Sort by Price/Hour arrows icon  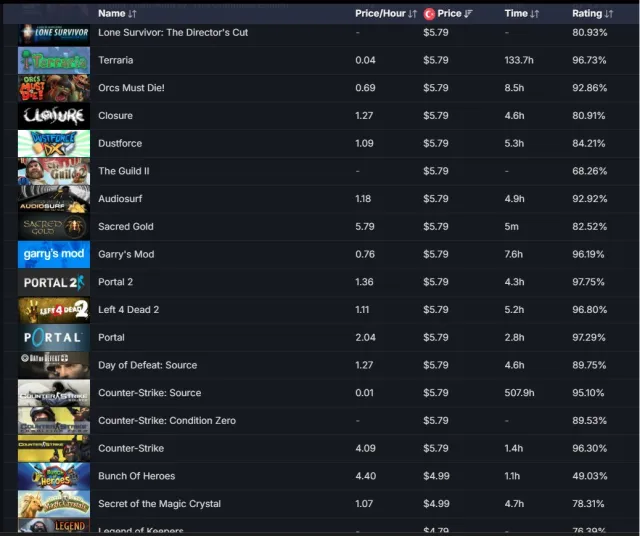pos(412,14)
